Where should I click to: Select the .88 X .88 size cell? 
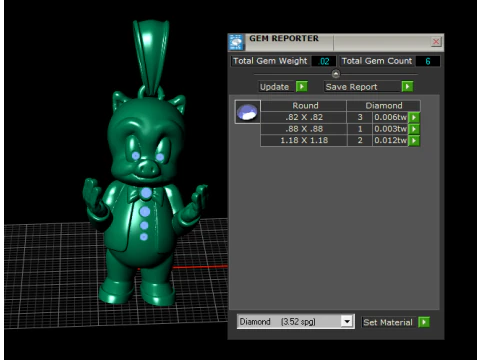pyautogui.click(x=304, y=129)
